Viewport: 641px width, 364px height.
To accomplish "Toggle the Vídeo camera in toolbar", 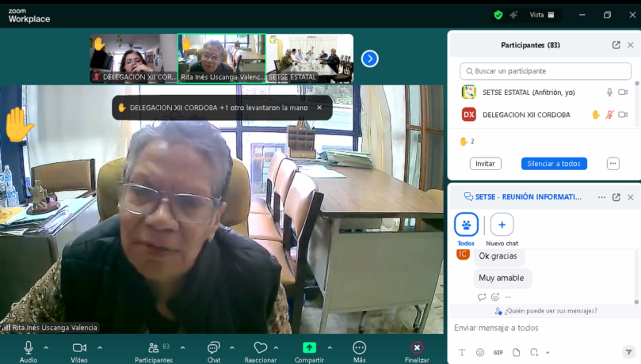I will 79,347.
